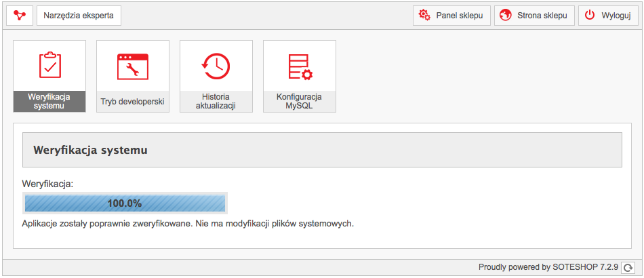Open the Panel sklepu label
Screen dimensions: 644x278
pos(459,16)
